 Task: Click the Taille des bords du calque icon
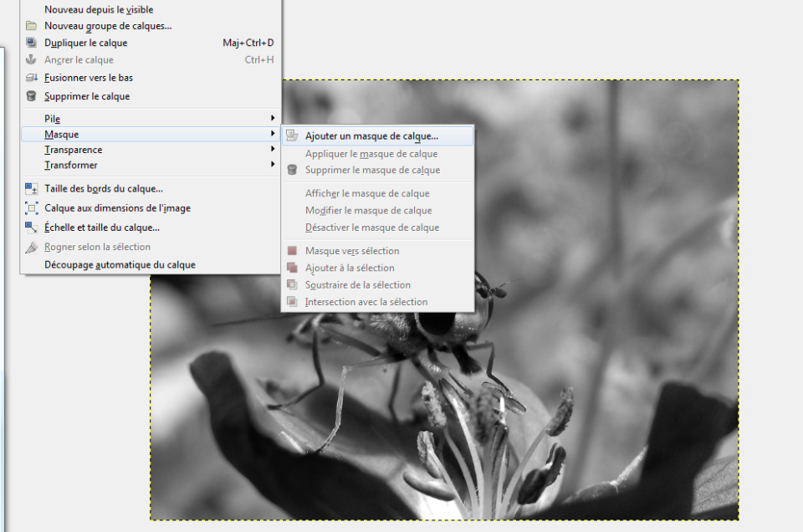[x=31, y=189]
